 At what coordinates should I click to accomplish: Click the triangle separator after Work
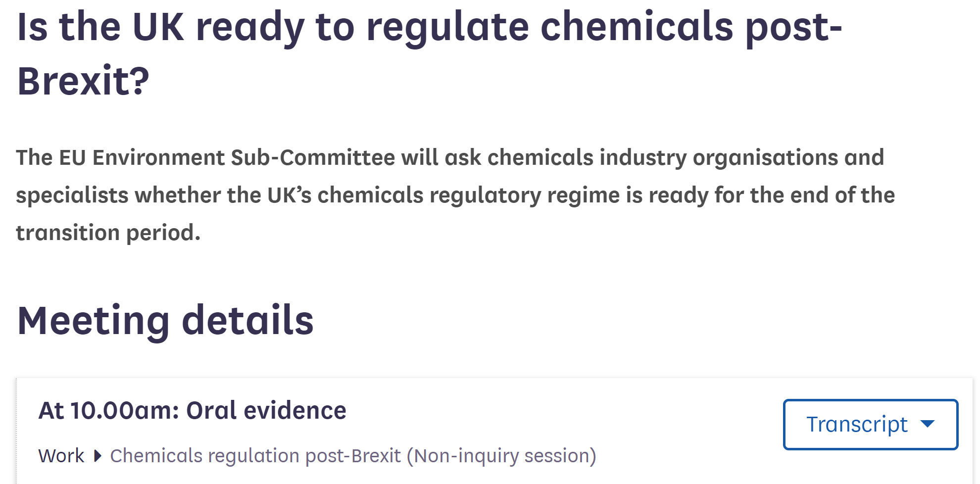pyautogui.click(x=98, y=456)
